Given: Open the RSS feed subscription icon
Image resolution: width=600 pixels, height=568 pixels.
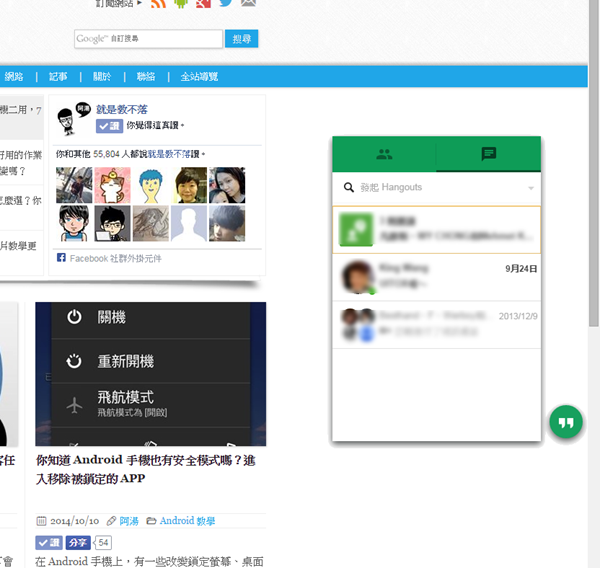Looking at the screenshot, I should point(158,3).
